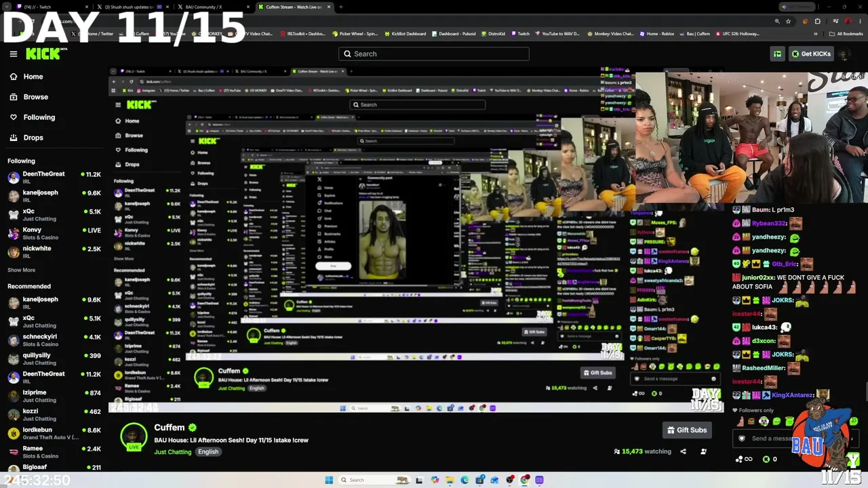
Task: Open Microsoft Store from the taskbar
Action: click(479, 480)
